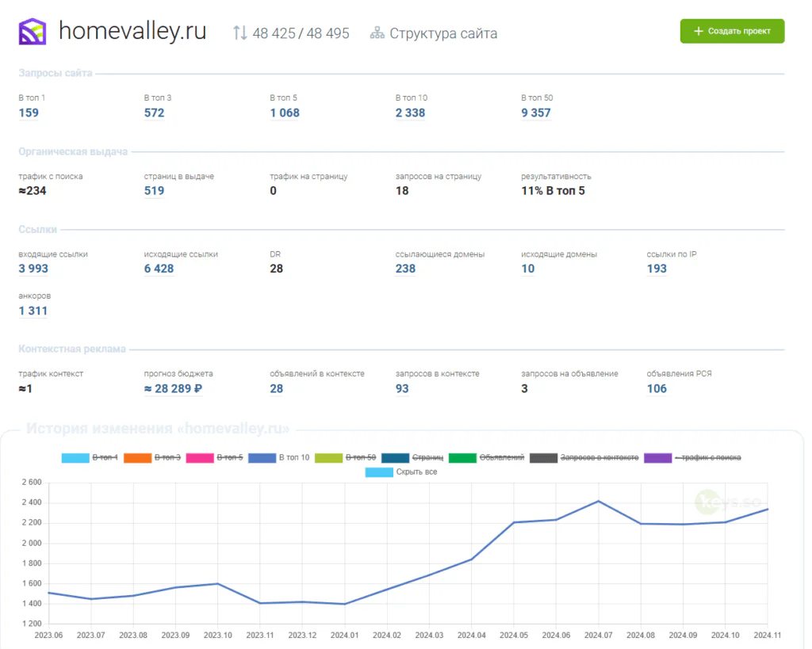This screenshot has width=812, height=649.
Task: Click the Скрыть все legend item
Action: (x=400, y=472)
